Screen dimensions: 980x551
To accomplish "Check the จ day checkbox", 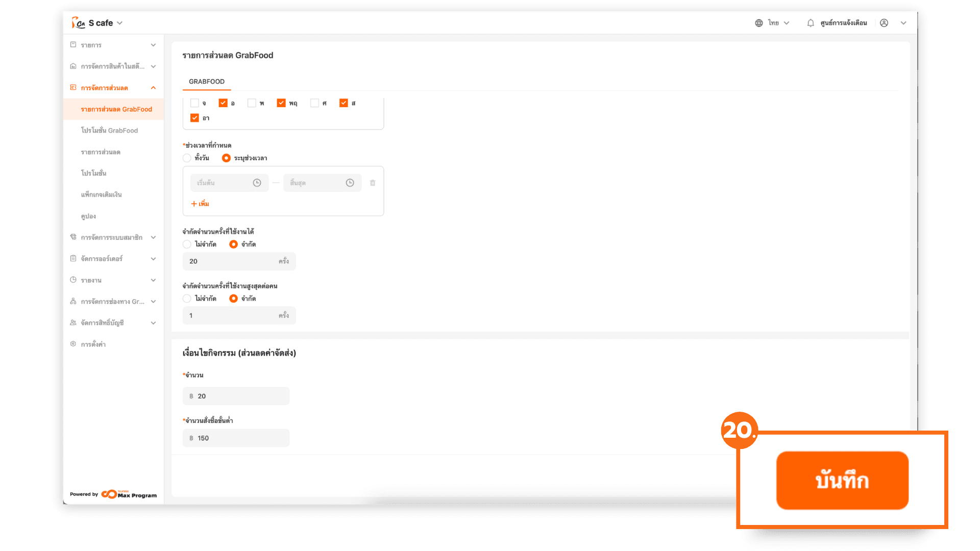I will (194, 103).
